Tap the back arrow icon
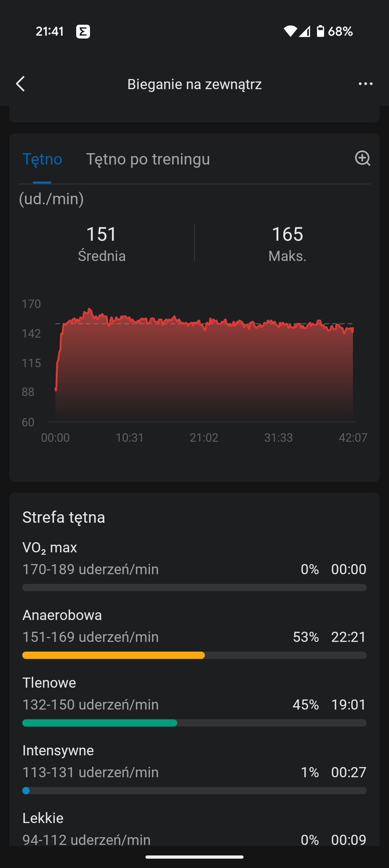The image size is (389, 868). point(21,84)
